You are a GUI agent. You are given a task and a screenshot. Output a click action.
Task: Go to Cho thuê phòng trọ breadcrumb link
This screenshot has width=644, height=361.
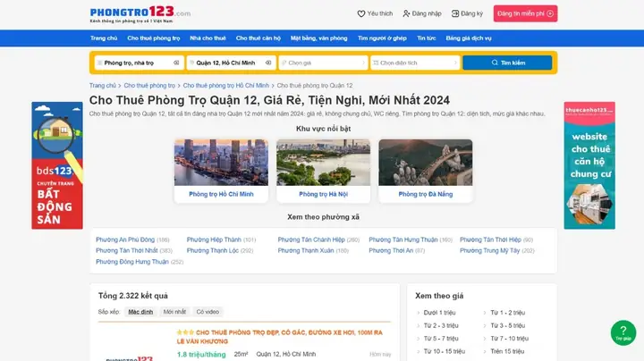click(x=149, y=85)
